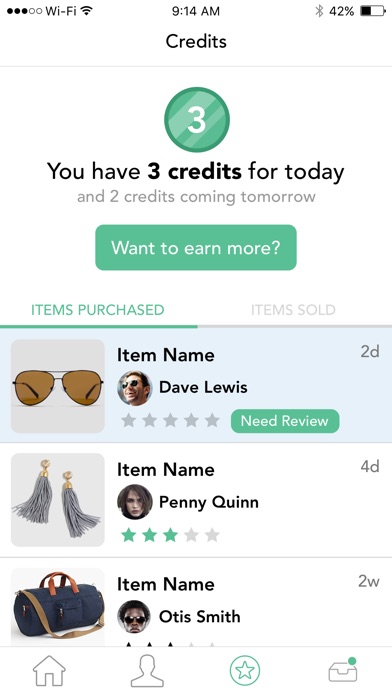Tap the Bluetooth icon in status bar
The image size is (392, 696).
click(x=319, y=11)
